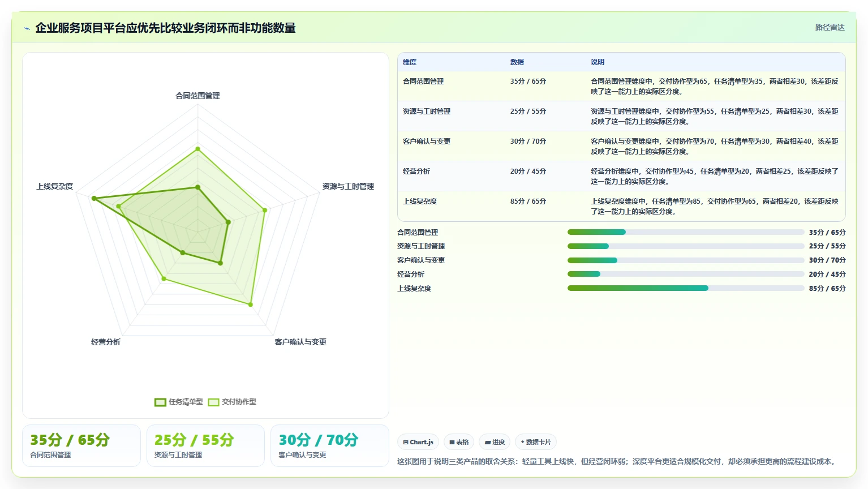This screenshot has height=489, width=868.
Task: Click table value 85分 / 65分
Action: tap(528, 201)
